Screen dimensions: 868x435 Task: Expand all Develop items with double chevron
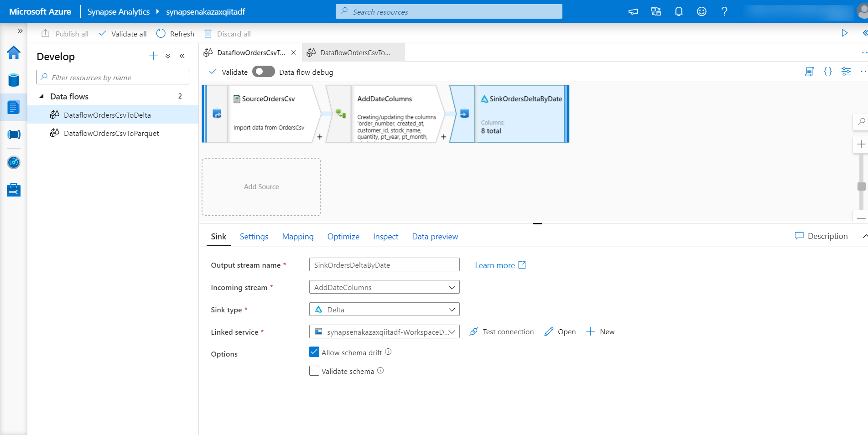pos(168,56)
